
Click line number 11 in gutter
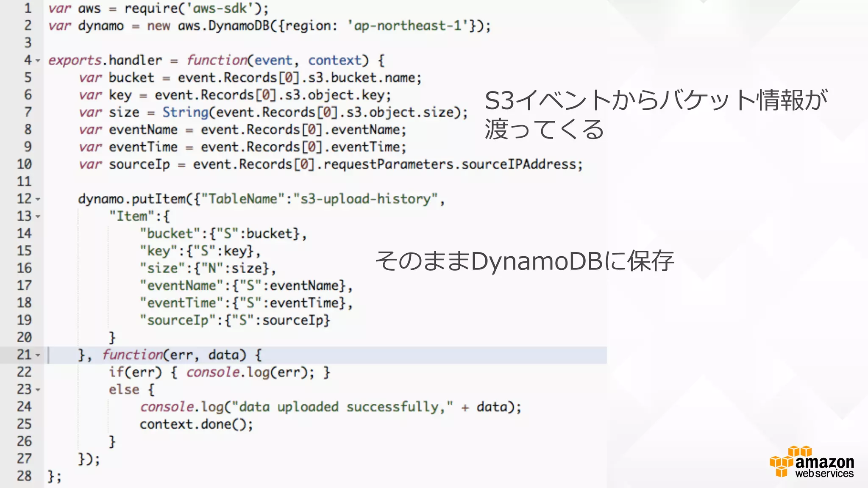pyautogui.click(x=24, y=182)
